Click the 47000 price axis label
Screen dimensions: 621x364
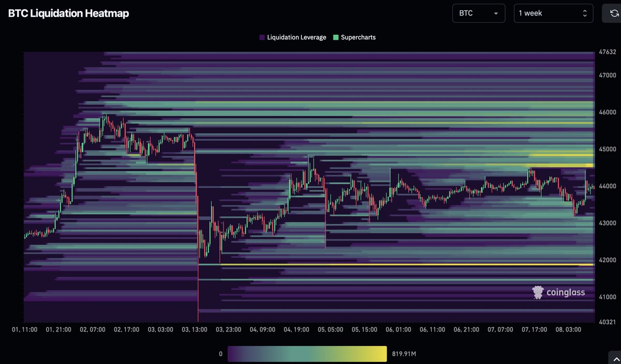click(x=608, y=75)
